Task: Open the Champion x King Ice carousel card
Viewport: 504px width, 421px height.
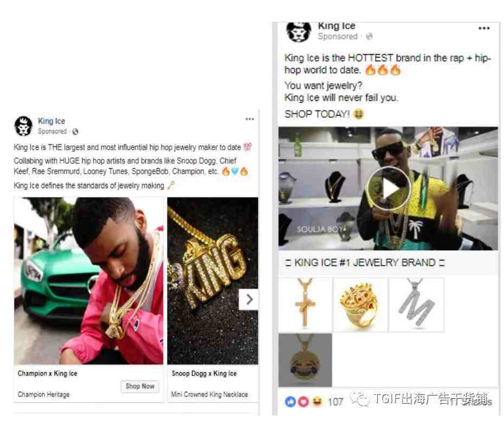Action: 88,299
